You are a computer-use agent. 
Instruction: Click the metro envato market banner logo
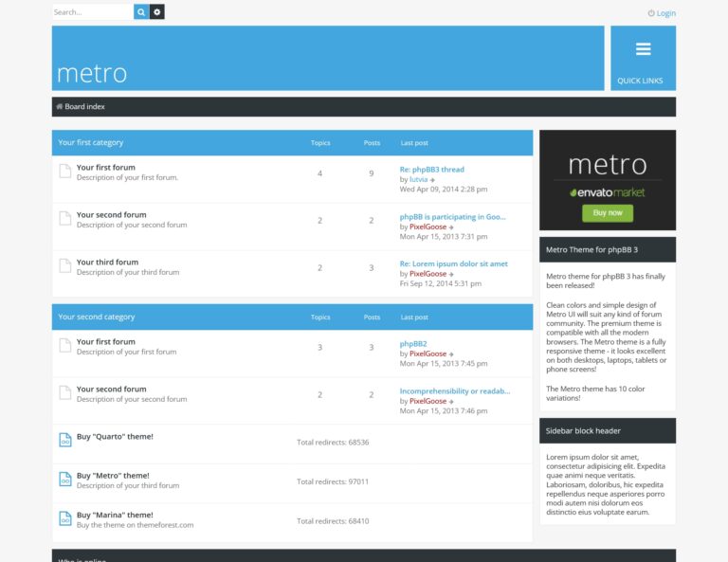[x=608, y=175]
